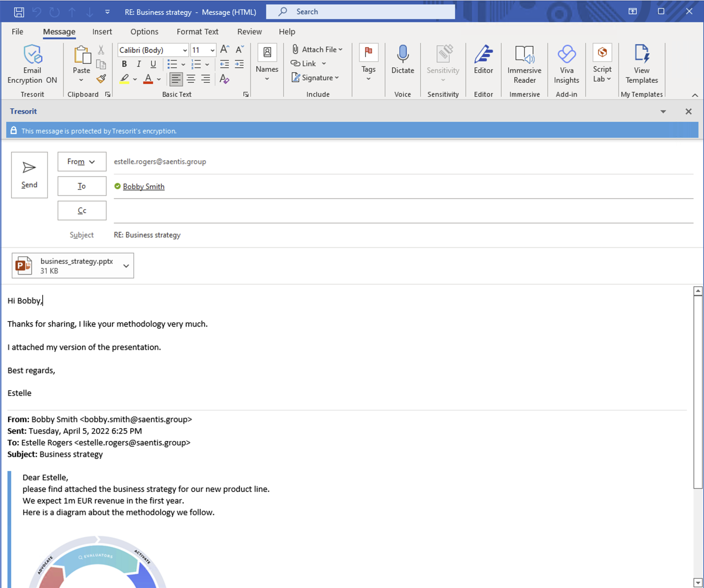Image resolution: width=704 pixels, height=588 pixels.
Task: Toggle Underline formatting
Action: [x=153, y=64]
